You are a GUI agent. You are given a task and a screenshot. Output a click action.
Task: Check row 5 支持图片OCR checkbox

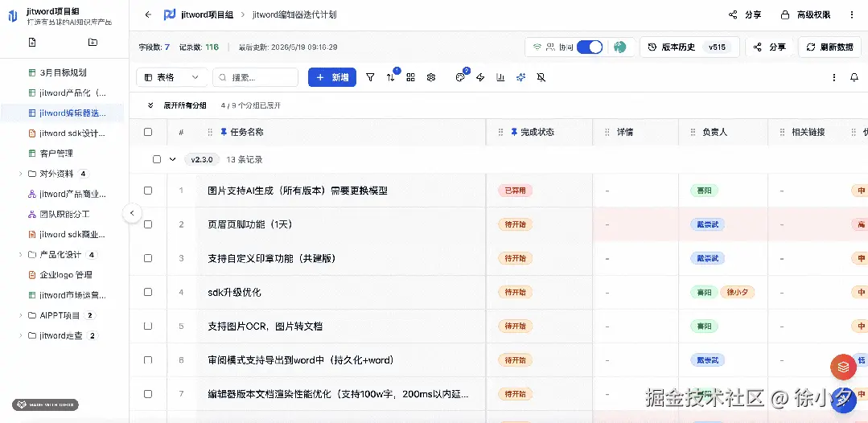(148, 326)
